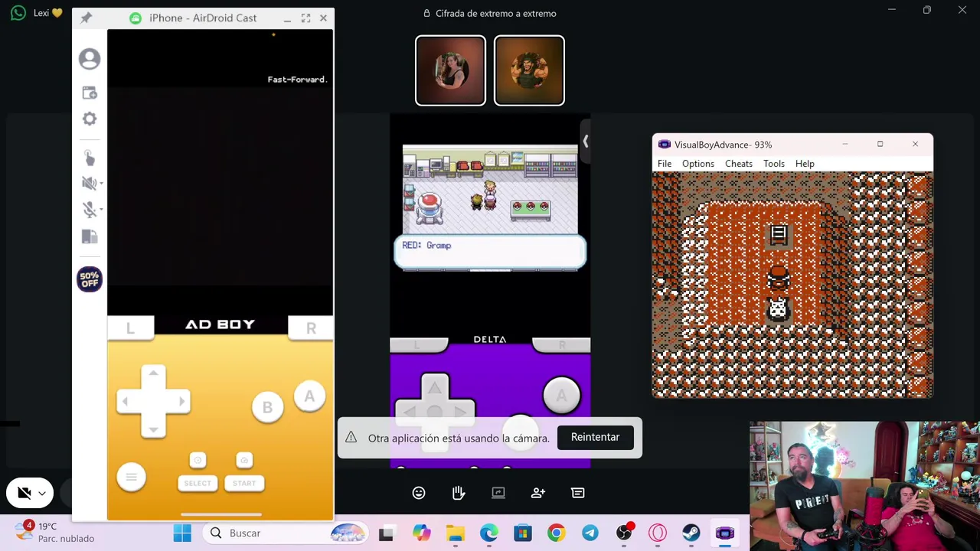The width and height of the screenshot is (980, 551).
Task: Toggle the camera off button in call
Action: click(24, 494)
